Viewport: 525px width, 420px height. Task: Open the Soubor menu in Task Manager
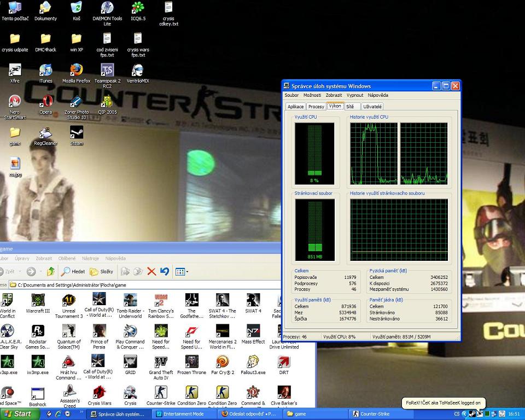point(291,95)
